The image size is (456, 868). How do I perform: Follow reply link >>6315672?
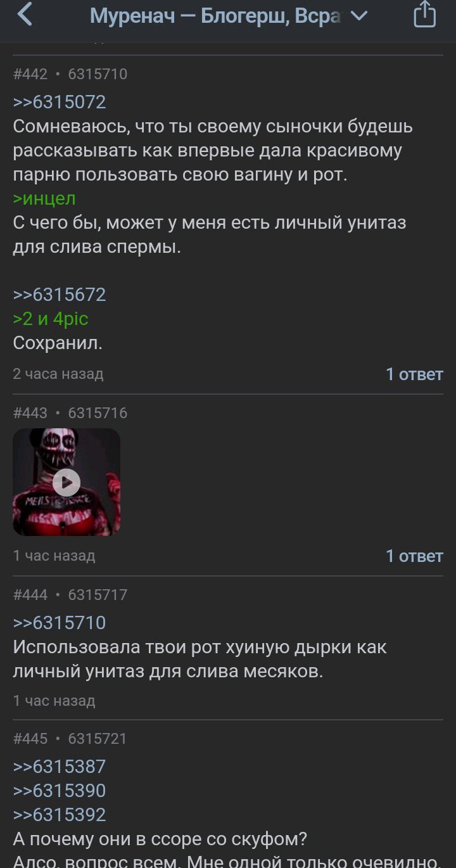click(60, 295)
